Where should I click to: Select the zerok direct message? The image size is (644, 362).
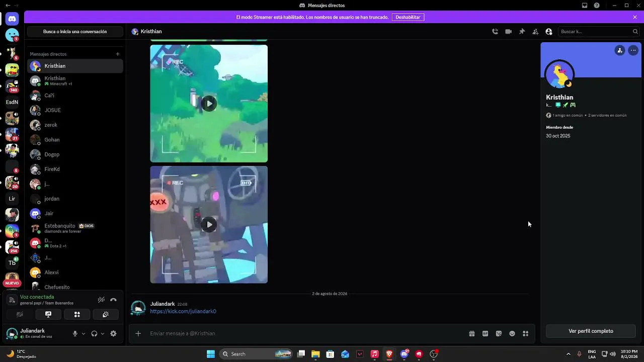(75, 125)
